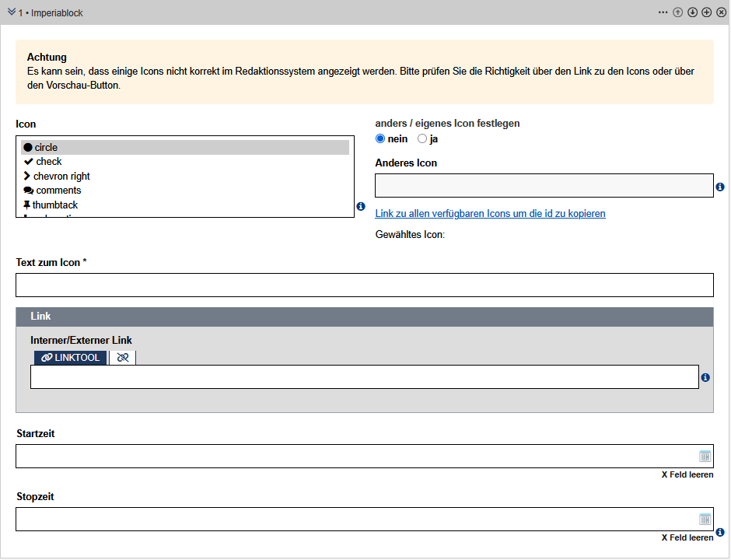Image resolution: width=731 pixels, height=560 pixels.
Task: Click the move block down arrow icon
Action: tap(692, 12)
